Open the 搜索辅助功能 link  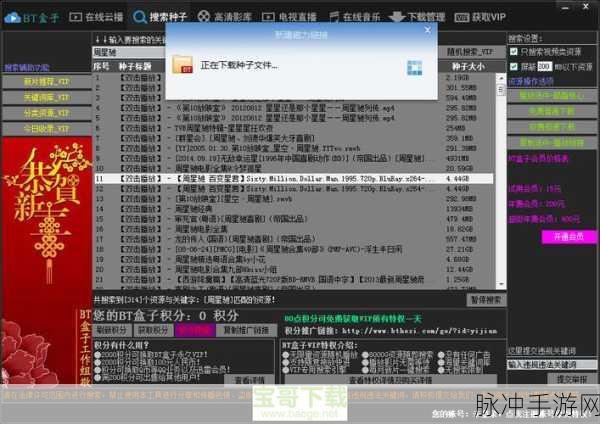coord(27,68)
